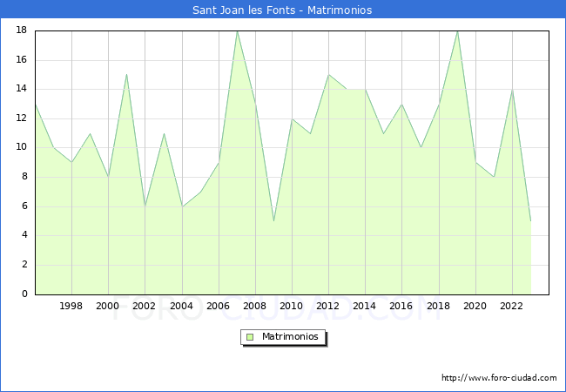
Task: Select the 2012 peak at 15
Action: coord(328,74)
